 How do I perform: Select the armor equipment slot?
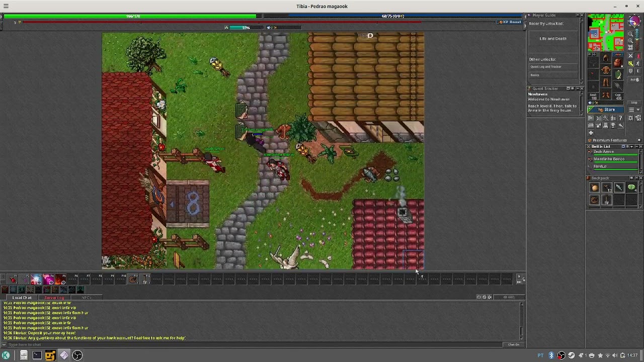coord(606,69)
